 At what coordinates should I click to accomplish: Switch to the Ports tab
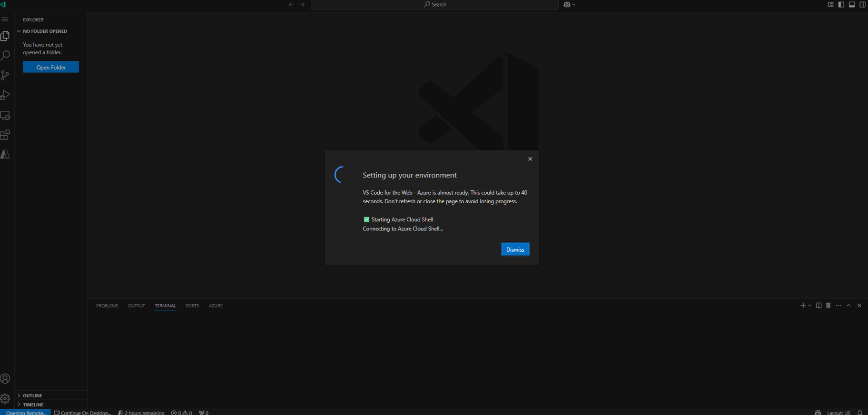click(192, 306)
